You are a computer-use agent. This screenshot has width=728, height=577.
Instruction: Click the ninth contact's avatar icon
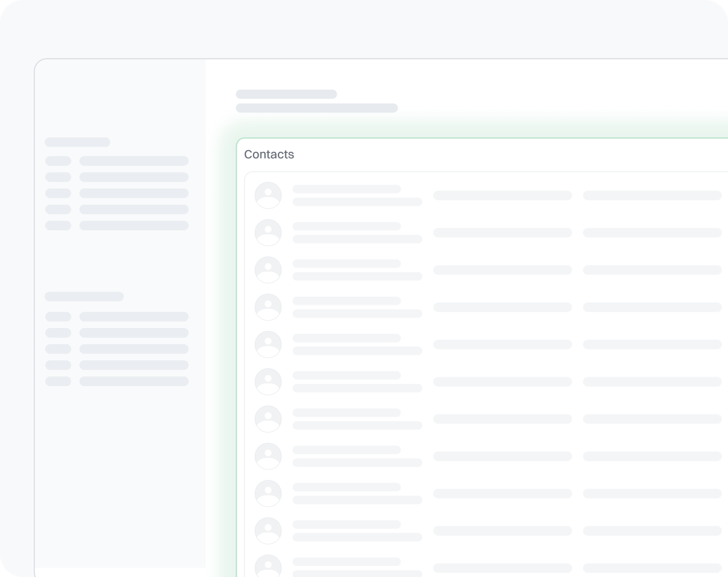pos(268,493)
